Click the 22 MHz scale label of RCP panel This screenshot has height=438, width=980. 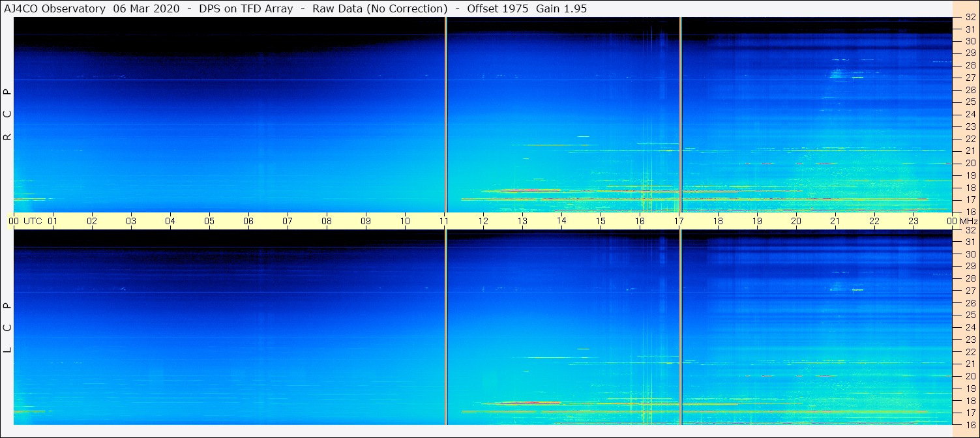point(970,139)
